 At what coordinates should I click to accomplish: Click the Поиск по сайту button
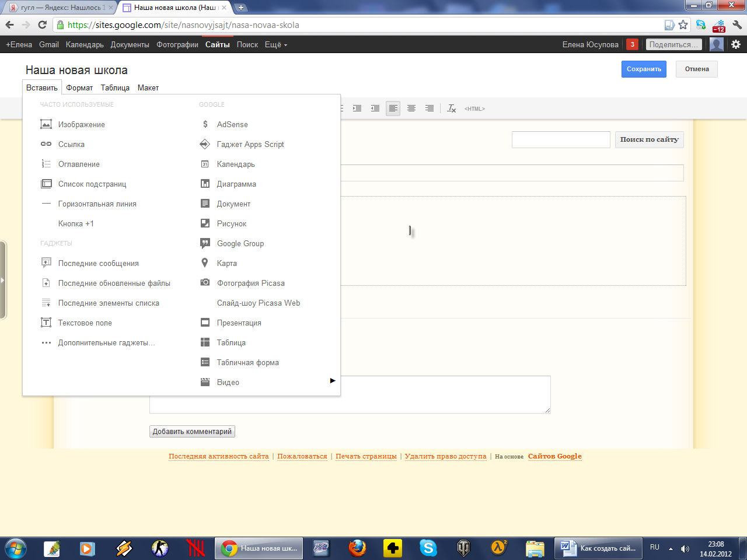[x=649, y=139]
